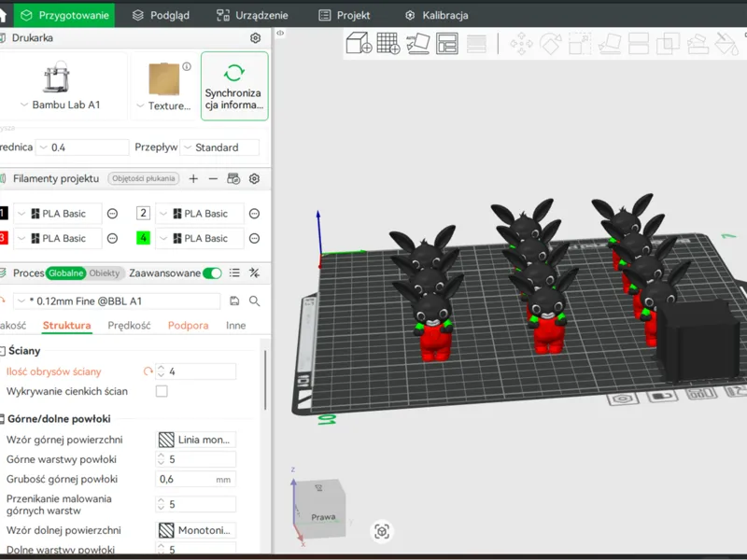Click the Synchronizacja informacji button
The height and width of the screenshot is (560, 747).
234,86
